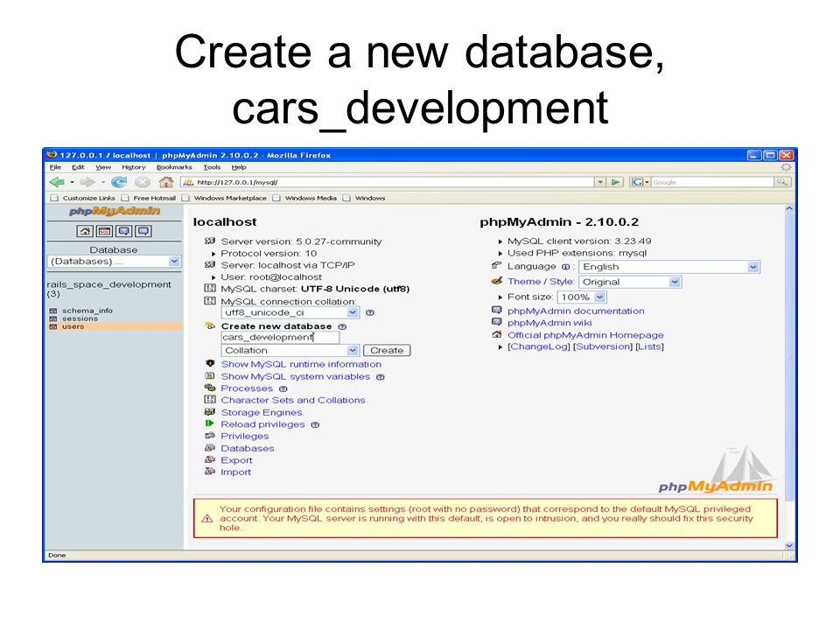Click the green Go arrow beside address bar
The image size is (840, 630).
615,182
